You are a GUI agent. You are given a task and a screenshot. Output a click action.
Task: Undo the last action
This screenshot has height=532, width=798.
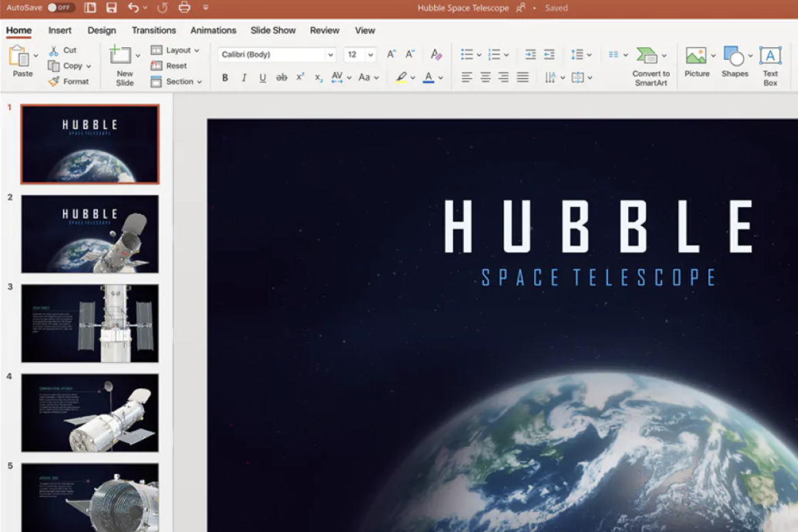pos(133,8)
